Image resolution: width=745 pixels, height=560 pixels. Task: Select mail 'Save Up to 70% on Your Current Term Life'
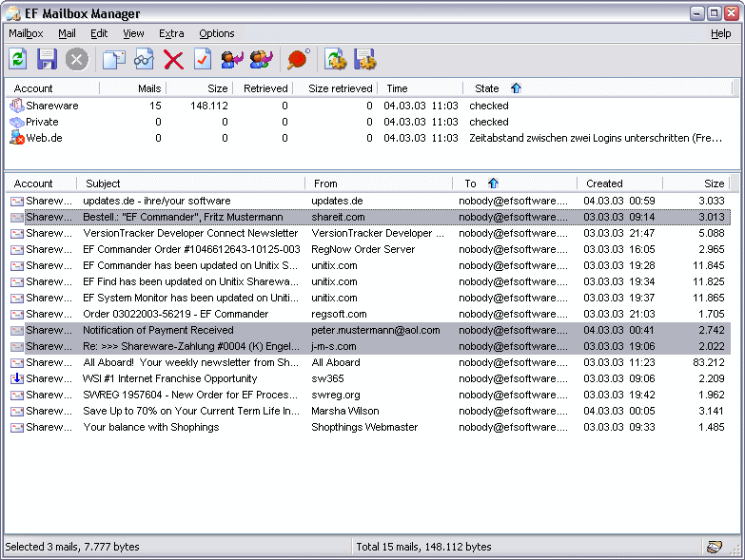tap(368, 411)
